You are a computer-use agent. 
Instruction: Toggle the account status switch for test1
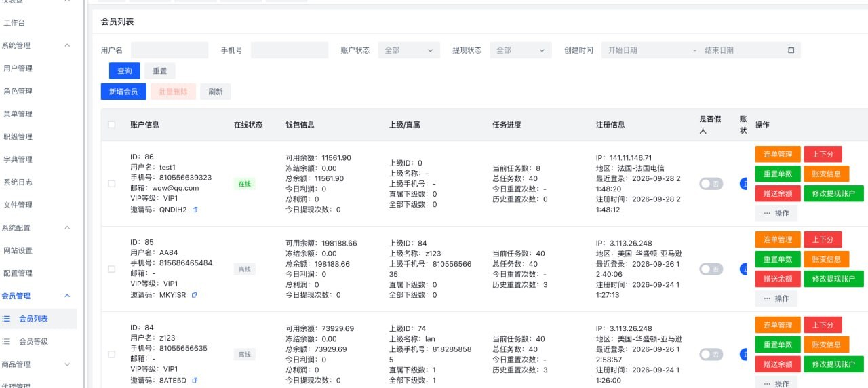[x=744, y=184]
